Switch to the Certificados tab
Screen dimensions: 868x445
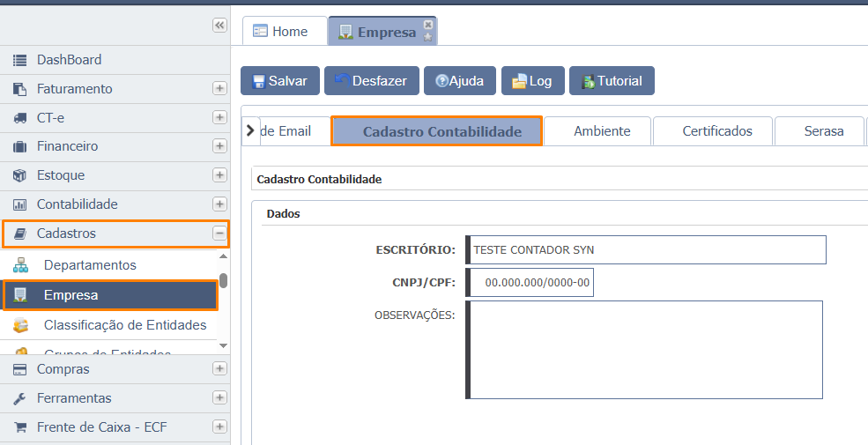coord(716,131)
